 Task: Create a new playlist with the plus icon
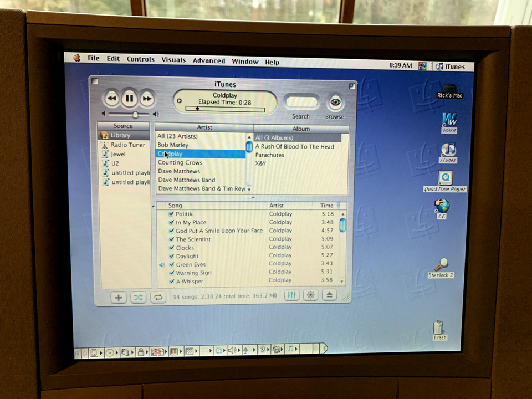point(118,298)
